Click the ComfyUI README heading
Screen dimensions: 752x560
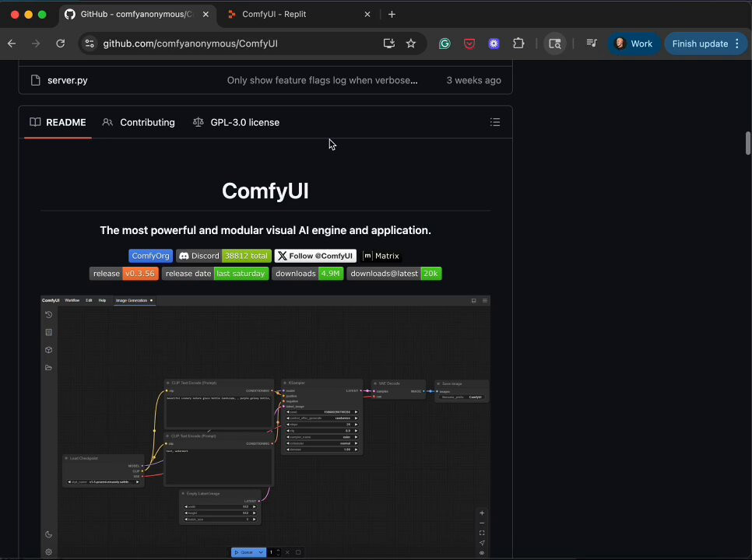pyautogui.click(x=265, y=191)
